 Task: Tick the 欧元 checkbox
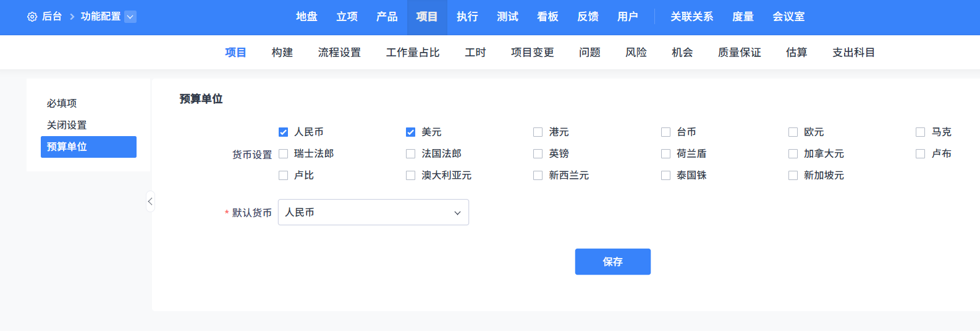[793, 132]
